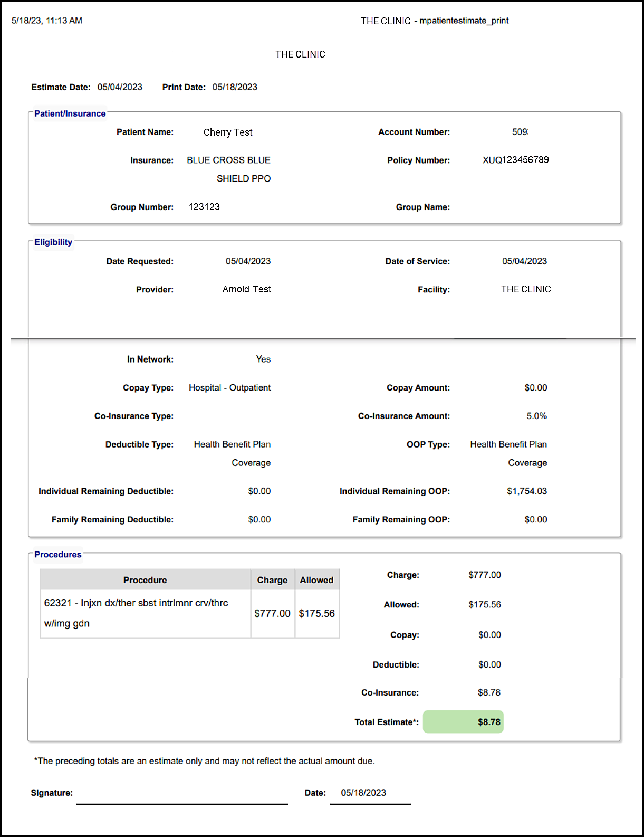The width and height of the screenshot is (644, 837).
Task: Click the Procedure column header
Action: pos(145,580)
